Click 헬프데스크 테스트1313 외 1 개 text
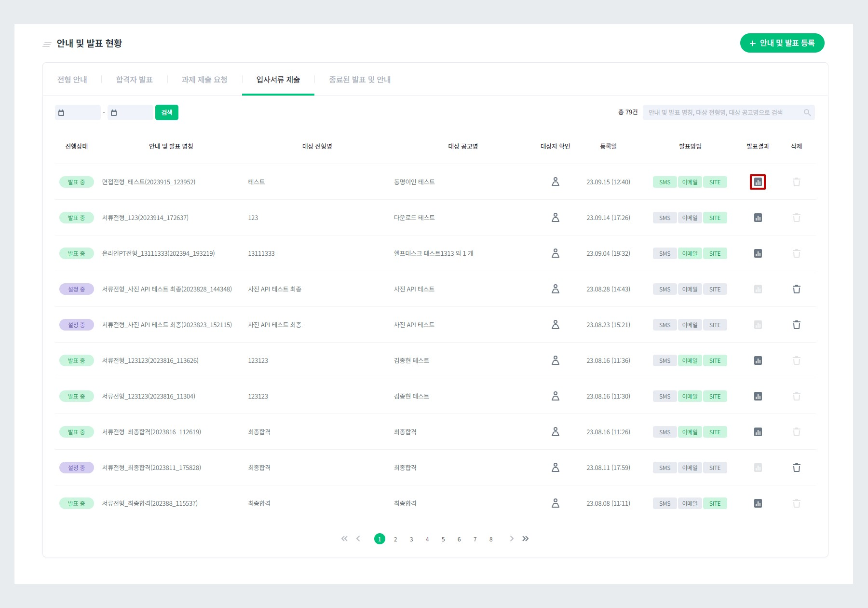 (x=434, y=253)
